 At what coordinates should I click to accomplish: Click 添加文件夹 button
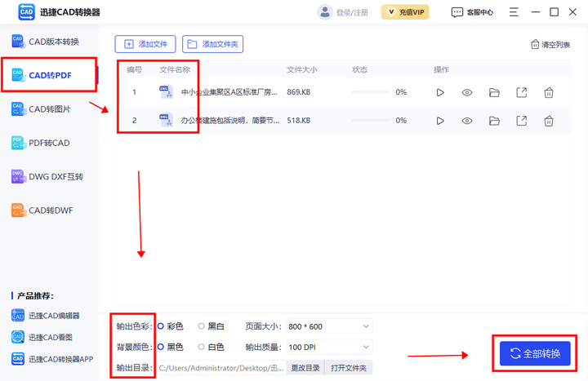(x=212, y=44)
